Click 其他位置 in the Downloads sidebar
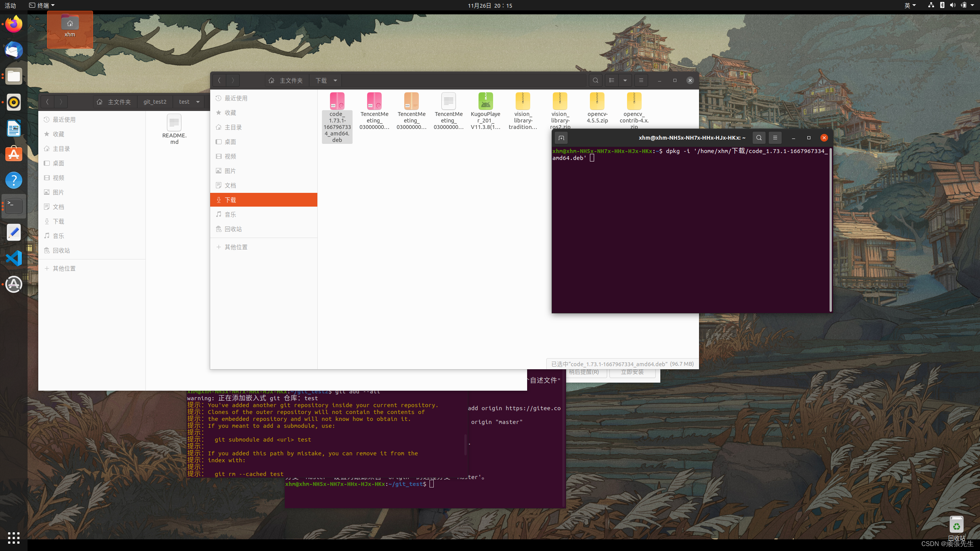The height and width of the screenshot is (551, 980). pyautogui.click(x=236, y=247)
